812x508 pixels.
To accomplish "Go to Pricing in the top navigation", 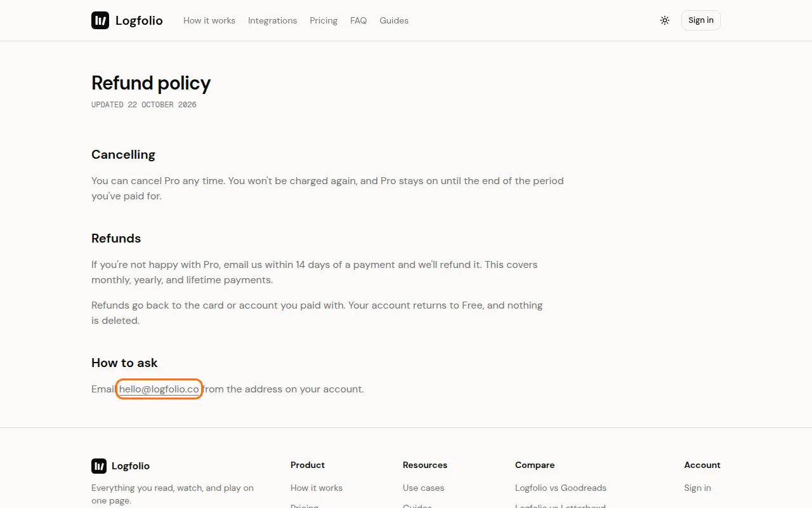I will 324,20.
